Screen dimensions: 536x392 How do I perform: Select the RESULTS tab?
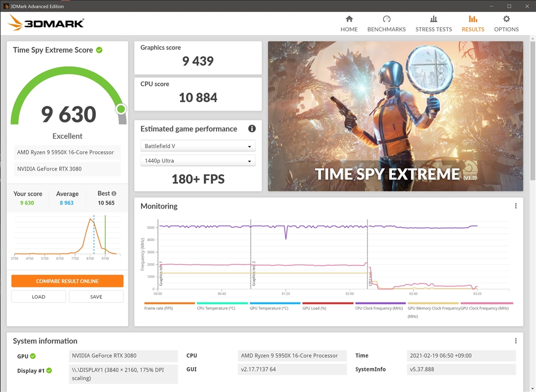(473, 24)
